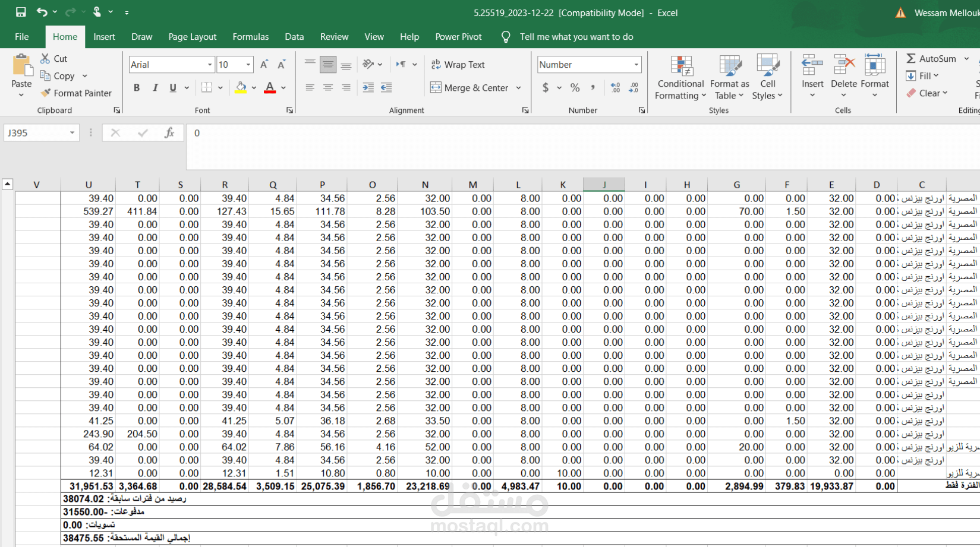Open the font name dropdown showing Arial
Viewport: 980px width, 547px height.
point(210,64)
